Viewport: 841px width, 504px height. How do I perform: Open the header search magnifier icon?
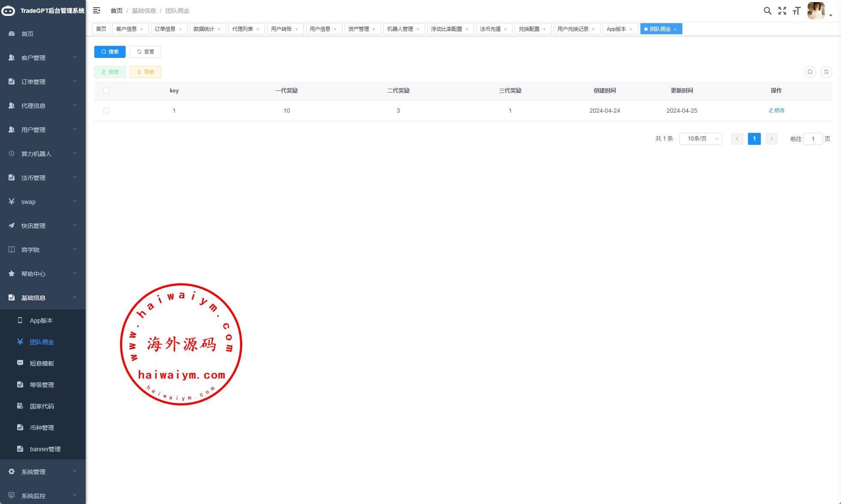pos(767,11)
